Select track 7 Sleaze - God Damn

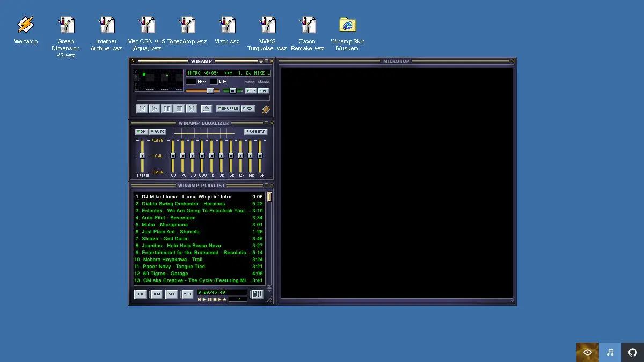[199, 239]
